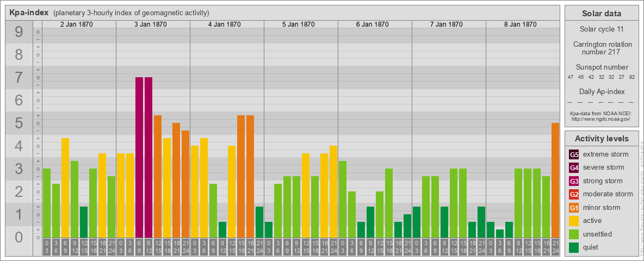The image size is (644, 261).
Task: Click the orange 12-15h bar on 3 Jan
Action: coord(158,177)
